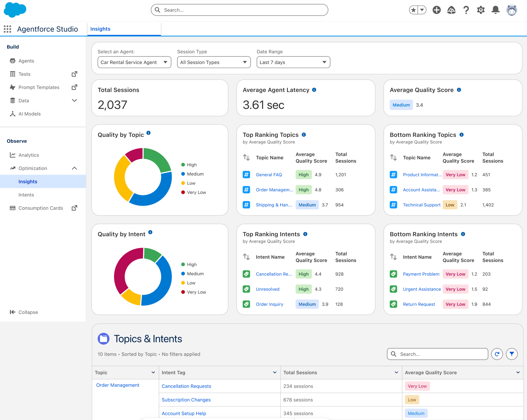Open Consumption Cards in external window
527x420 pixels.
(x=74, y=208)
